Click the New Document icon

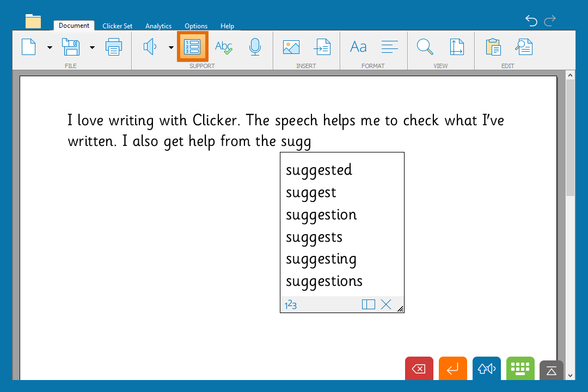[28, 47]
